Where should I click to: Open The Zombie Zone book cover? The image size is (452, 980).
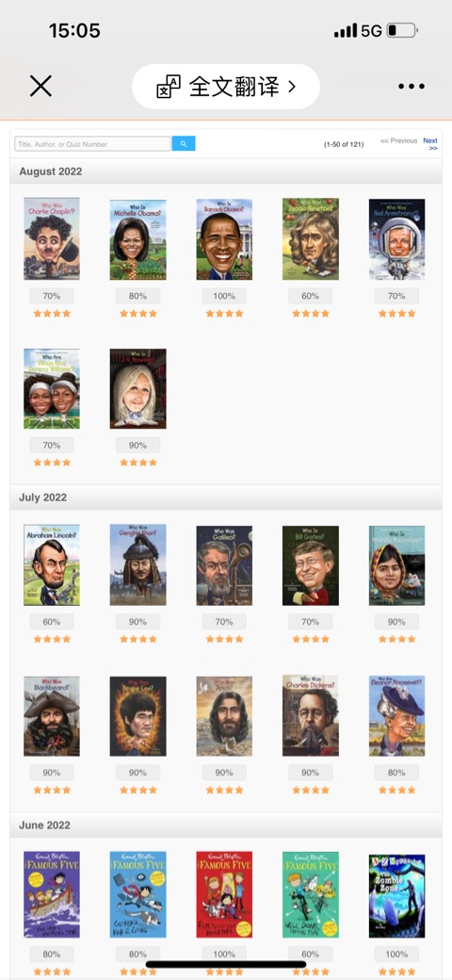(396, 895)
